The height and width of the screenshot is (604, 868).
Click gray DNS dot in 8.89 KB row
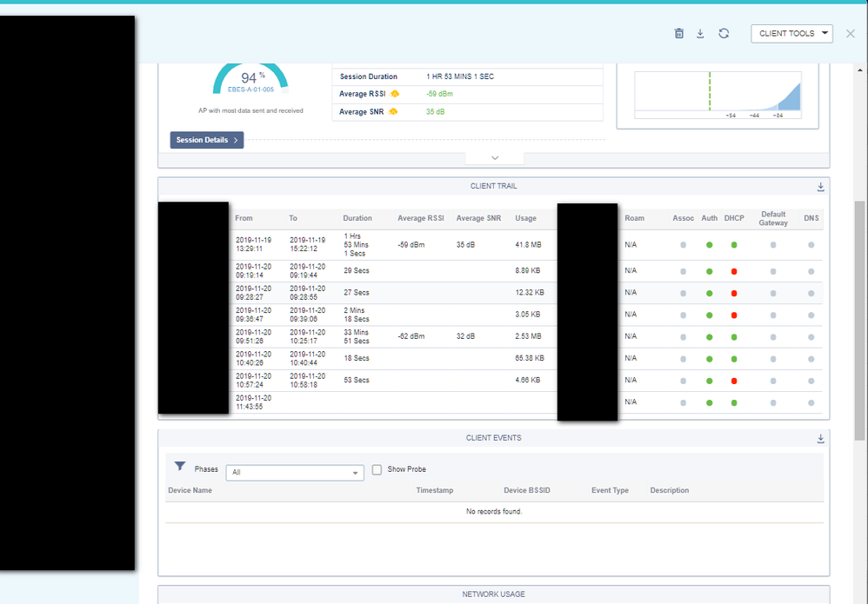click(811, 271)
